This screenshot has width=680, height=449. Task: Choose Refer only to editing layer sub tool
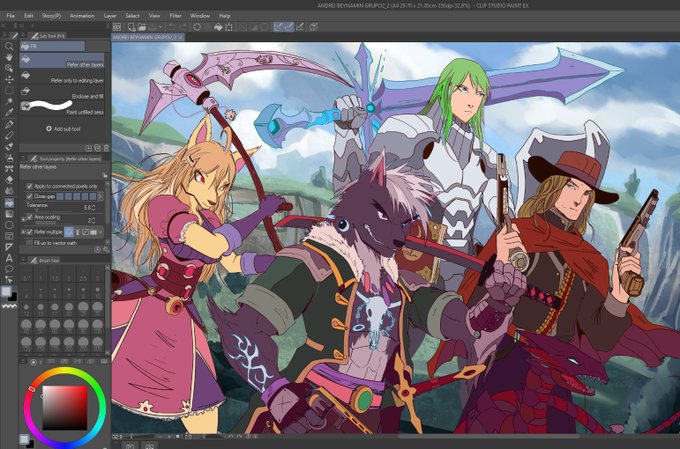(62, 77)
